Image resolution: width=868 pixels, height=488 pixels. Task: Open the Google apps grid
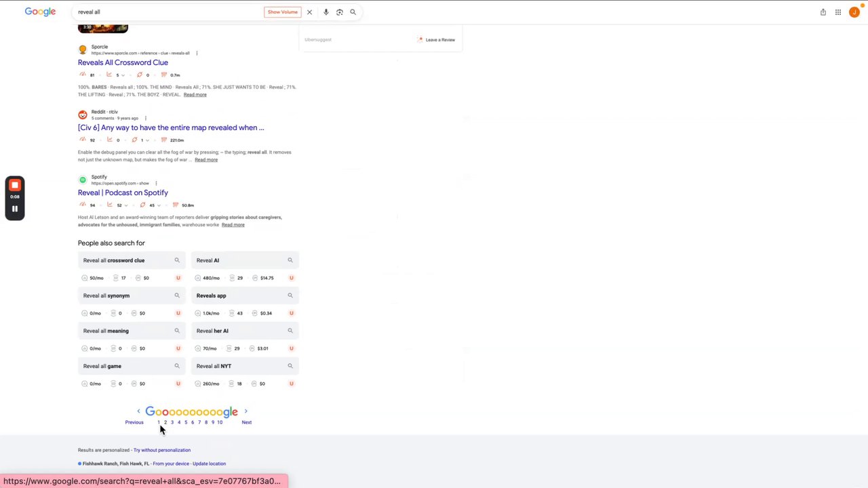[838, 12]
